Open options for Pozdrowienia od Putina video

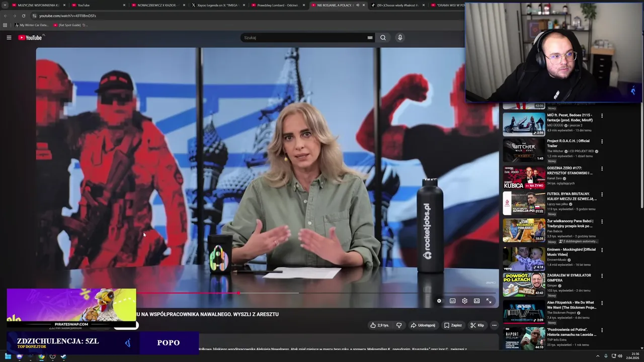pos(602,330)
